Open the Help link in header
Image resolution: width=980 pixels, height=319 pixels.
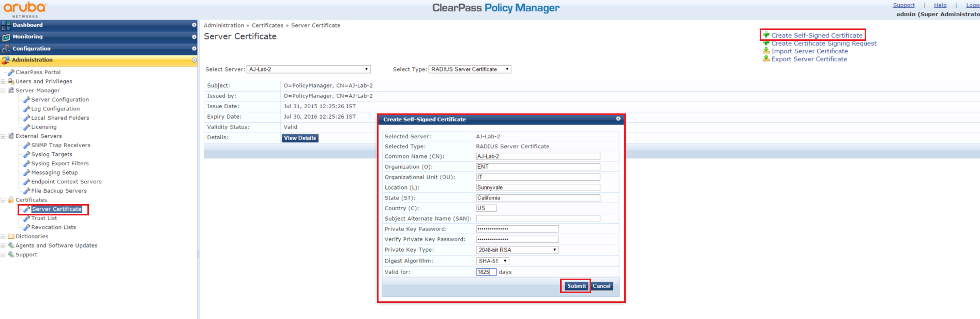click(x=940, y=5)
